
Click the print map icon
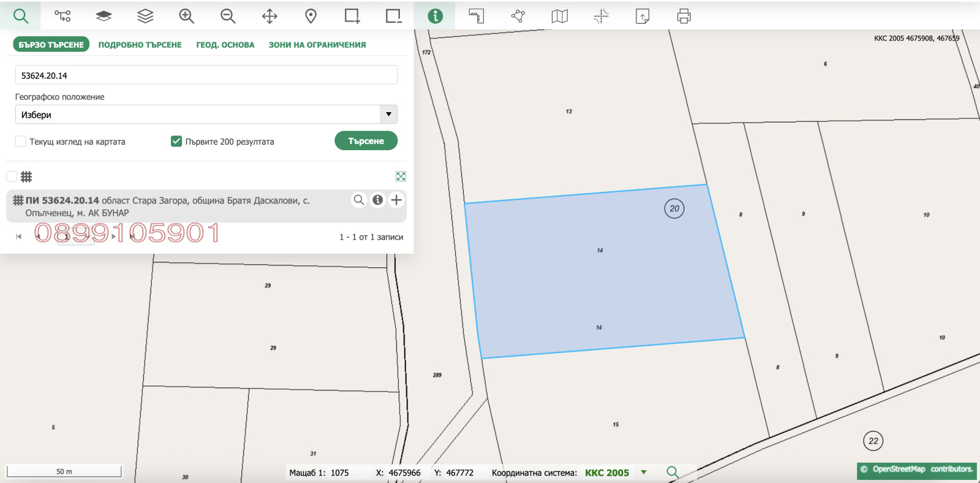[x=684, y=16]
